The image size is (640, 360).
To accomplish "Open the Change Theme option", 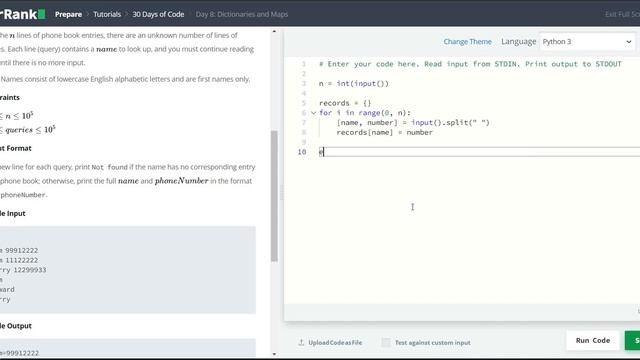I will (467, 42).
